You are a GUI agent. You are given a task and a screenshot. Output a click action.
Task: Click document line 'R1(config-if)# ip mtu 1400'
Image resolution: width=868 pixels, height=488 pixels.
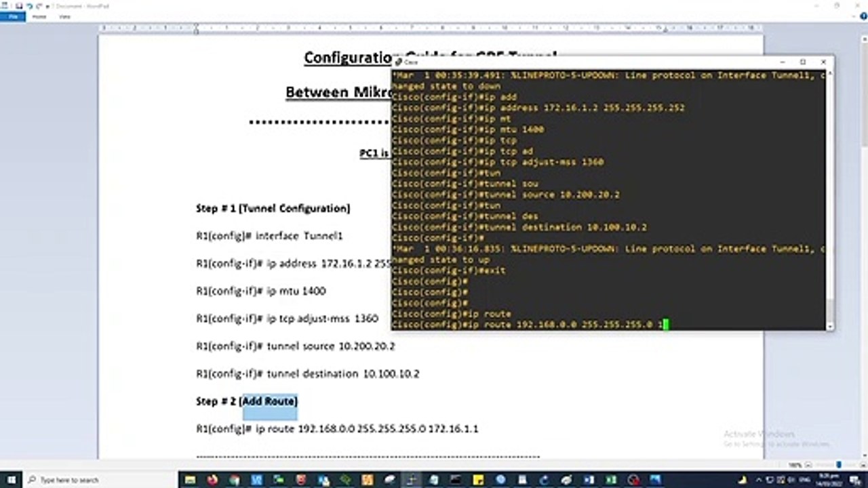261,291
